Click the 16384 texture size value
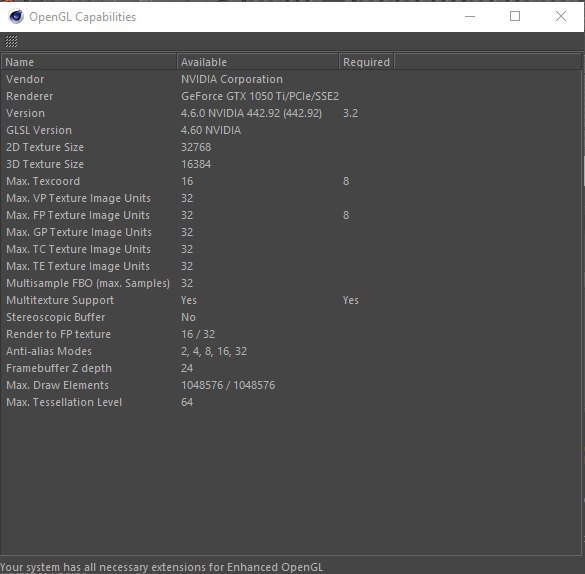The height and width of the screenshot is (574, 585). [196, 164]
